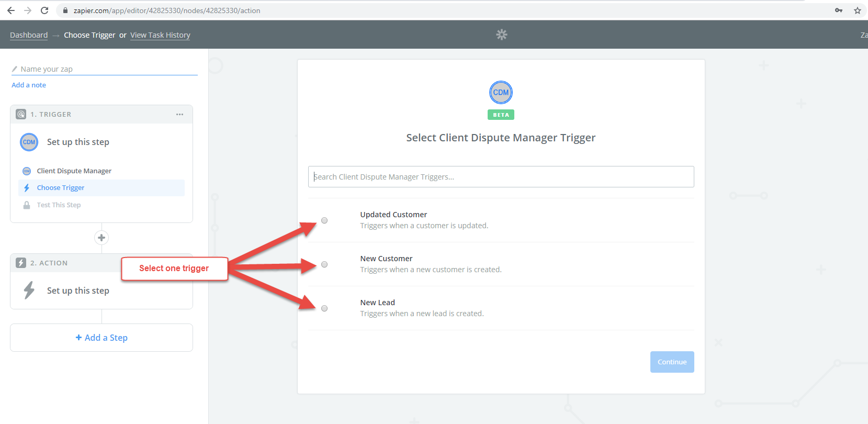Click the saved password key icon
This screenshot has height=424, width=868.
839,10
